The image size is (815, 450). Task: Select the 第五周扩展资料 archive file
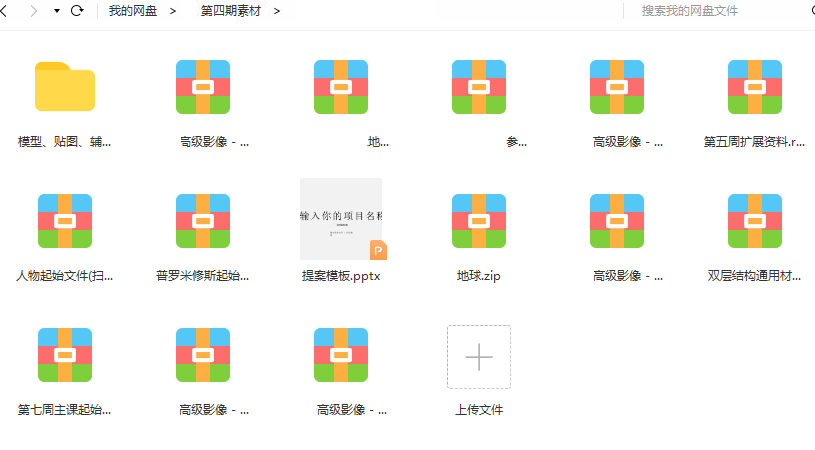coord(755,88)
